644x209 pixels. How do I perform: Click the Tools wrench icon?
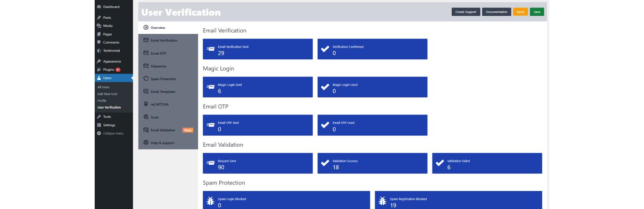99,117
